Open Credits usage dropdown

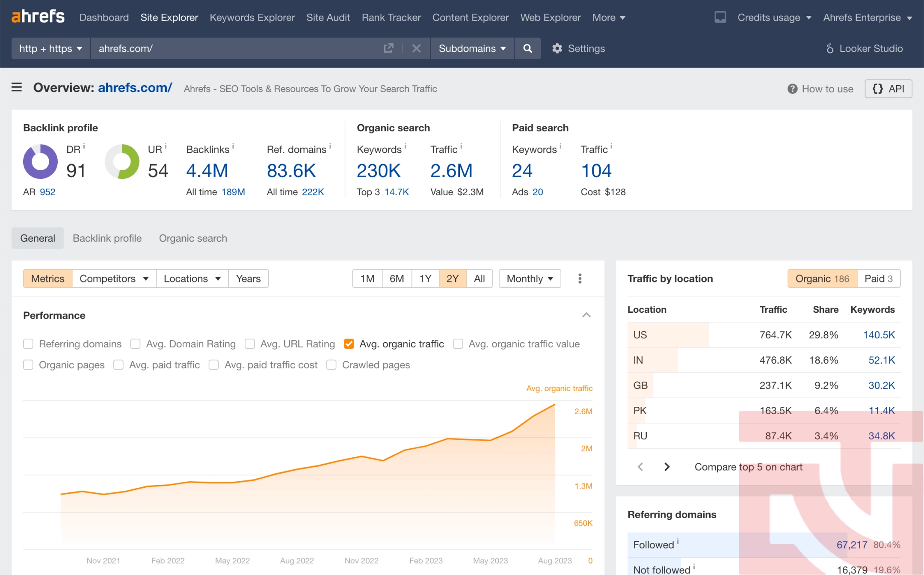tap(774, 18)
